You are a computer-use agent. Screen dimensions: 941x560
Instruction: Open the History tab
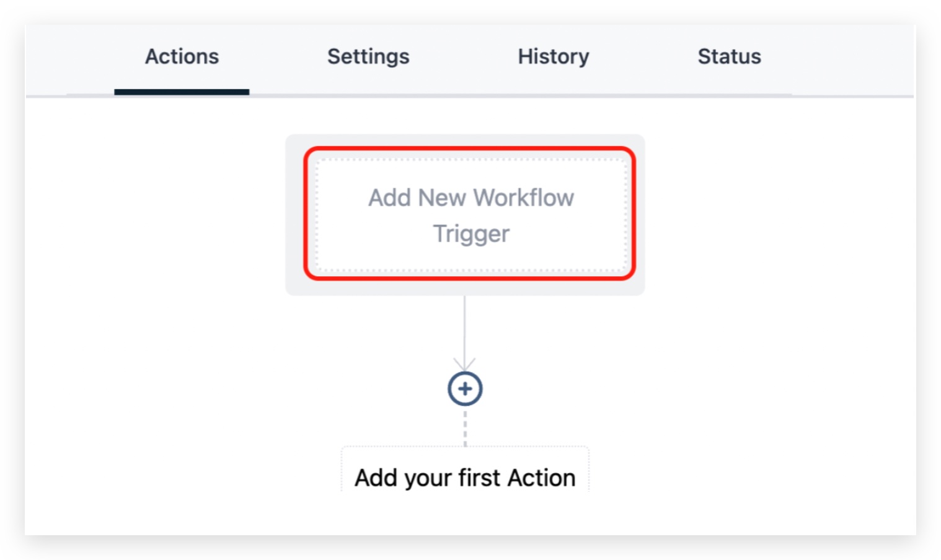pyautogui.click(x=554, y=56)
